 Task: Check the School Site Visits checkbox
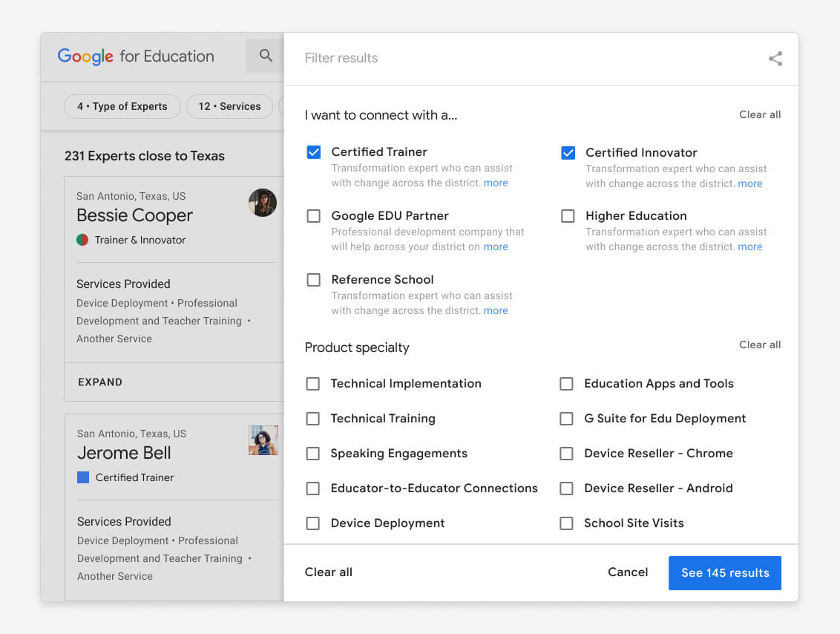(566, 523)
